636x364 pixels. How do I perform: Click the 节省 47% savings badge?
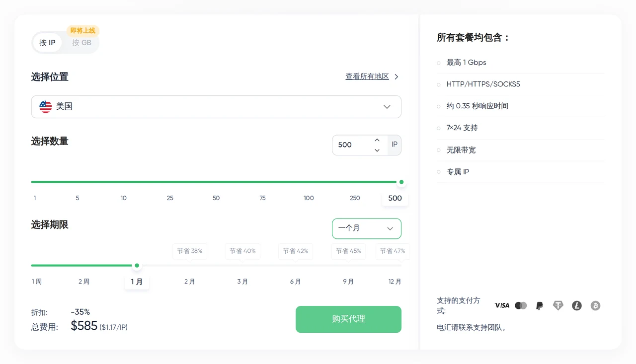coord(393,251)
